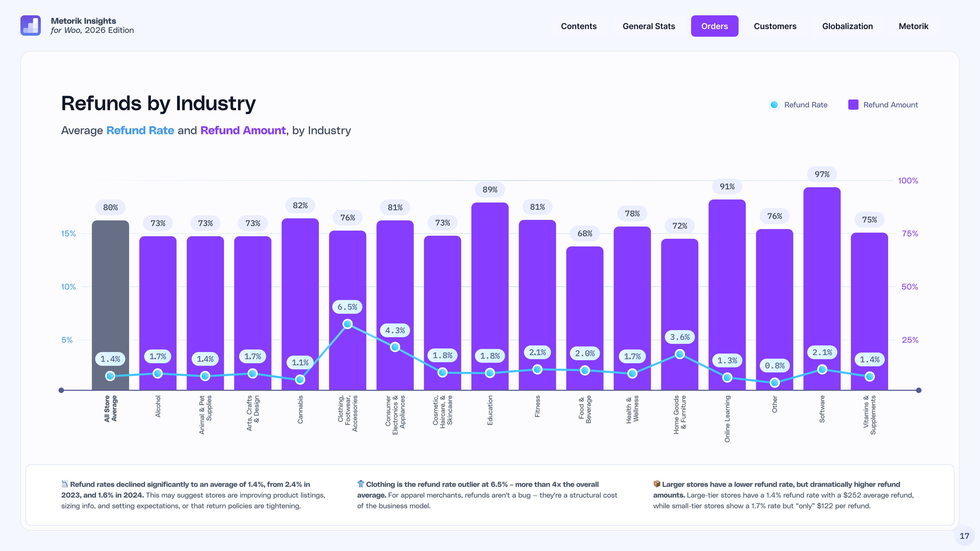Click the 97% Software refund amount bar
Image resolution: width=980 pixels, height=551 pixels.
coord(822,285)
